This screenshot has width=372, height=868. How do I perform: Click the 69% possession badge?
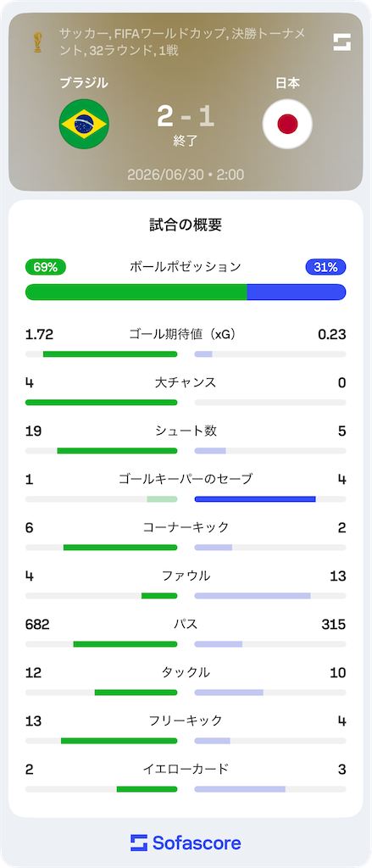pyautogui.click(x=46, y=267)
